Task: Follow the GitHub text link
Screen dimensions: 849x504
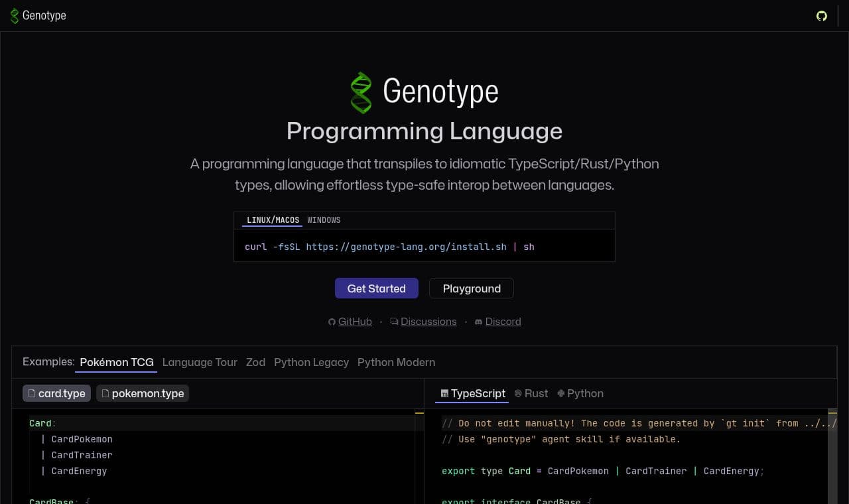Action: click(x=355, y=322)
